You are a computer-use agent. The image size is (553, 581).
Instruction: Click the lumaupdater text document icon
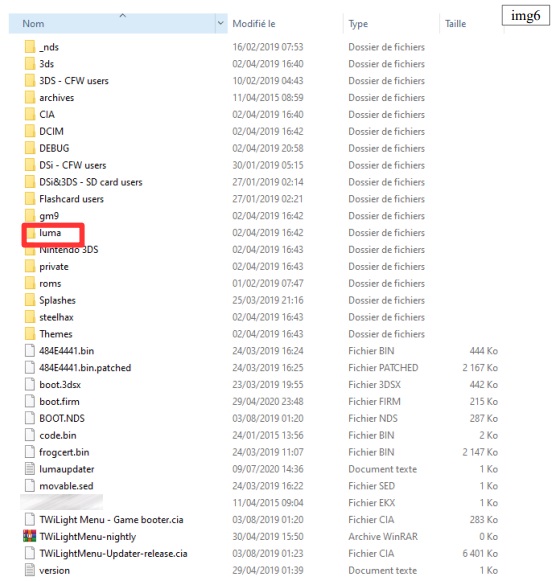(x=30, y=469)
